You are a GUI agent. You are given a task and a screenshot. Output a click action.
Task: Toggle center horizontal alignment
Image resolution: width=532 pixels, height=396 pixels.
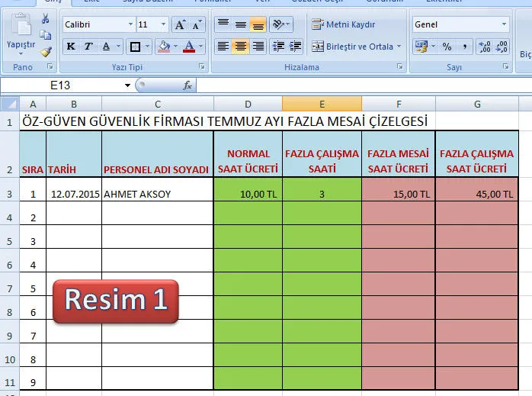[x=241, y=47]
